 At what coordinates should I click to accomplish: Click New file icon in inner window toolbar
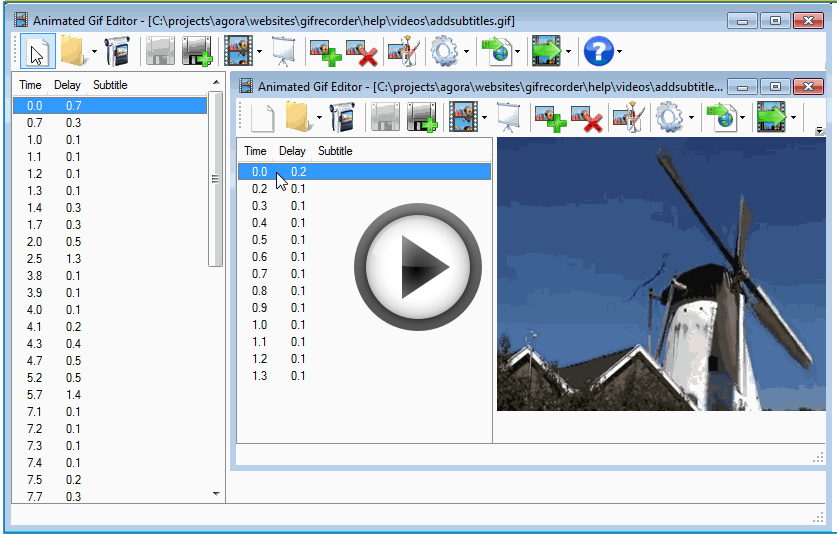point(263,117)
